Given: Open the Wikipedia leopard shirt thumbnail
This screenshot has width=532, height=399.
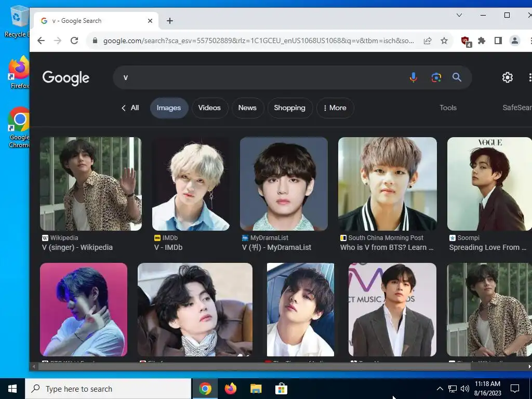Looking at the screenshot, I should pos(90,184).
